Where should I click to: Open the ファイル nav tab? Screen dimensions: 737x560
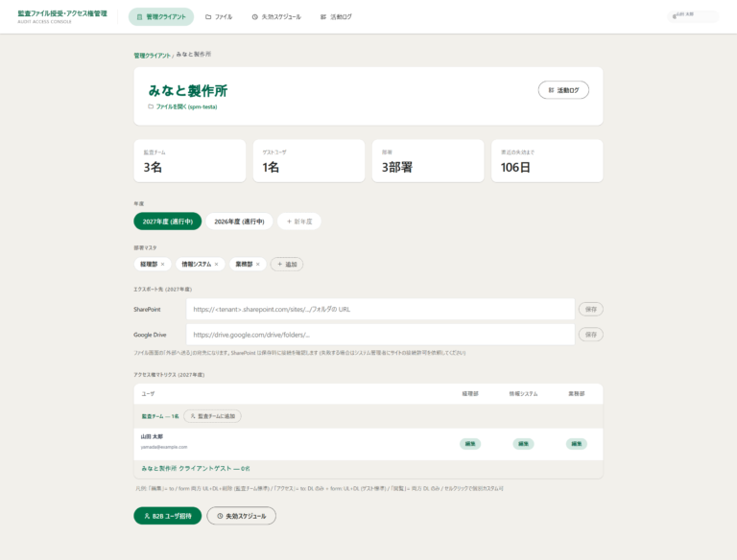[219, 17]
